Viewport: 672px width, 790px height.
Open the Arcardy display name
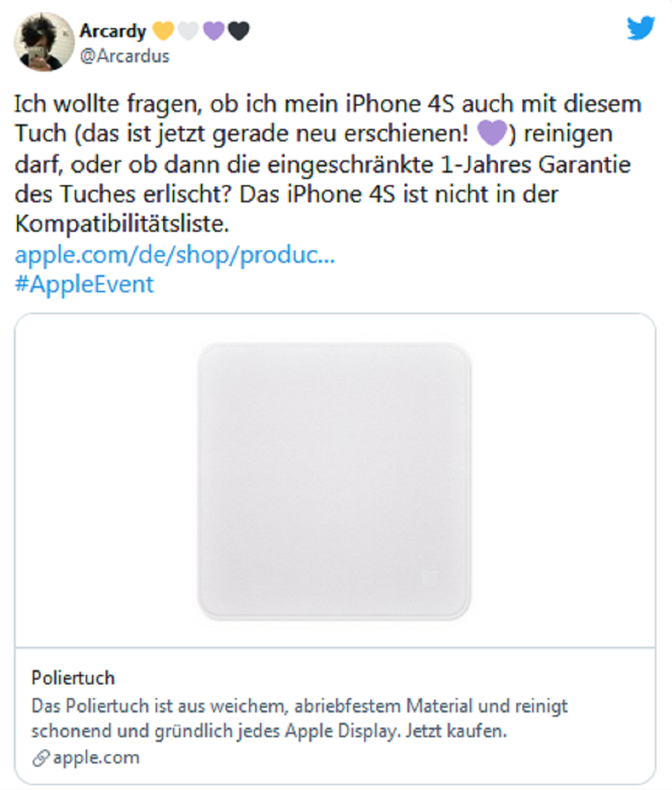113,31
